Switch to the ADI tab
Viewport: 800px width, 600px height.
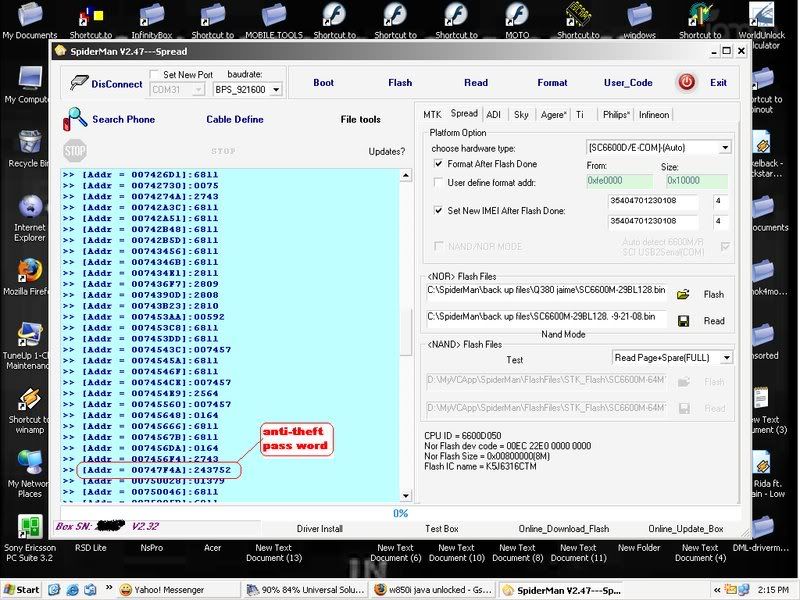[493, 115]
